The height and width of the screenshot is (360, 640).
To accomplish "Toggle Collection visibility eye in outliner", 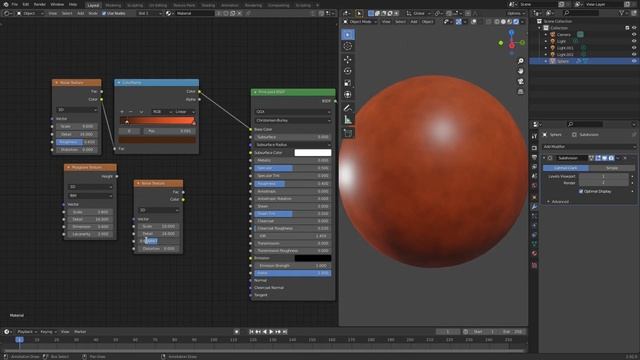I will pyautogui.click(x=634, y=28).
